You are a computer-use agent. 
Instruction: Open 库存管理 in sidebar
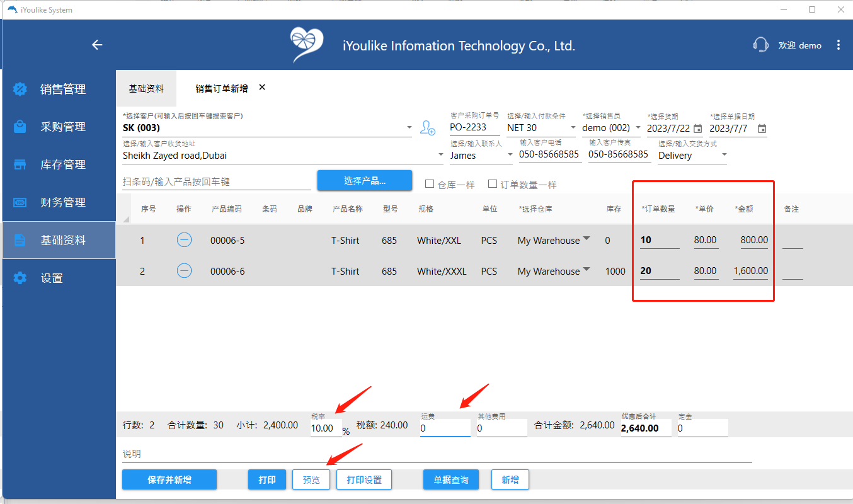click(x=59, y=164)
